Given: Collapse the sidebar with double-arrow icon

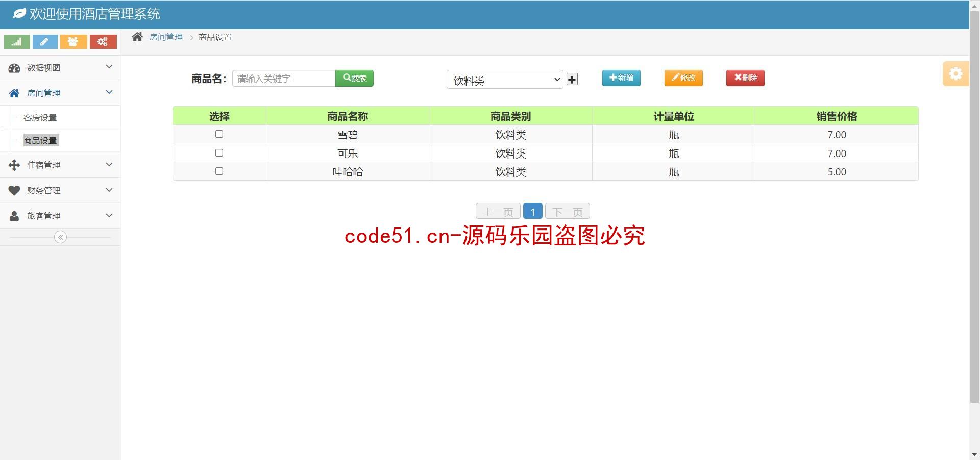Looking at the screenshot, I should coord(60,237).
